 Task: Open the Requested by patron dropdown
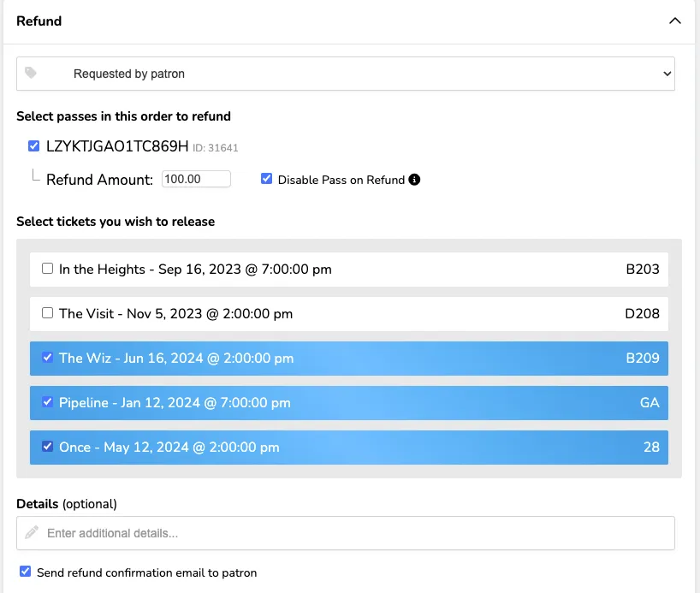pos(346,74)
